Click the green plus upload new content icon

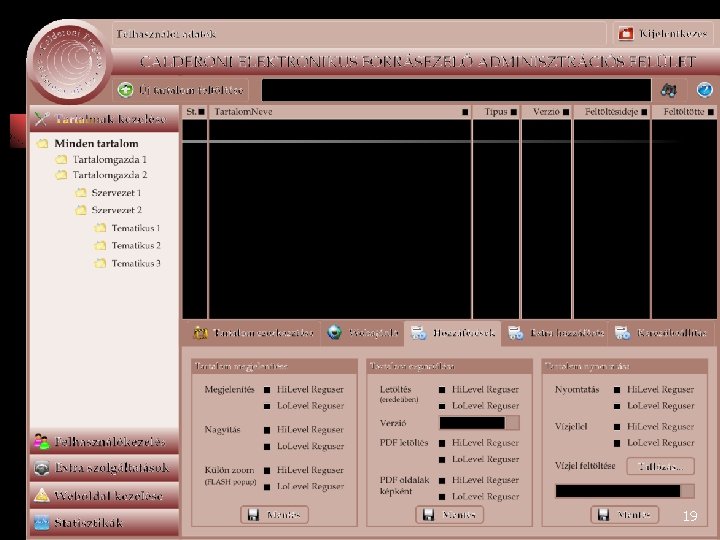click(125, 90)
